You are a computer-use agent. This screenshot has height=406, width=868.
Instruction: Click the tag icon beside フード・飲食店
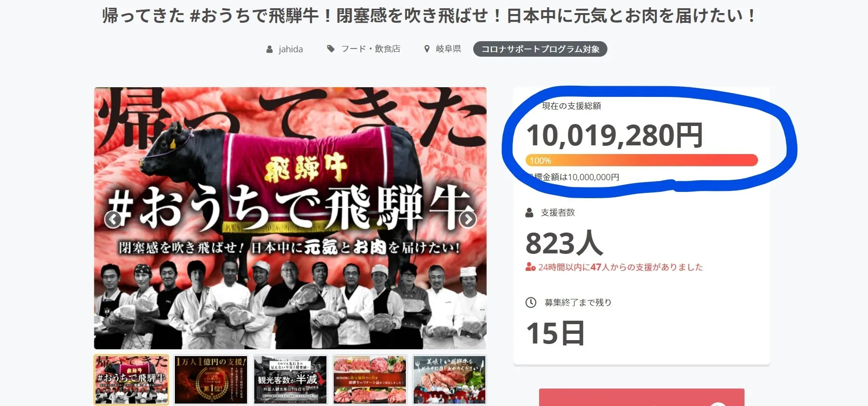click(x=331, y=49)
